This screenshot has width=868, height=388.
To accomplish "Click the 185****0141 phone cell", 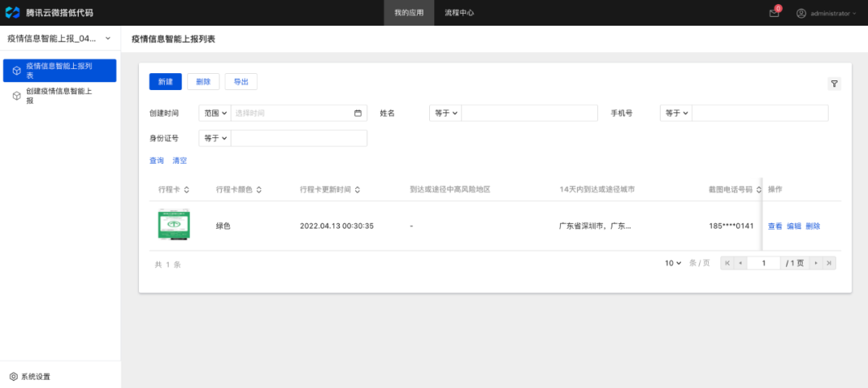I will [731, 226].
